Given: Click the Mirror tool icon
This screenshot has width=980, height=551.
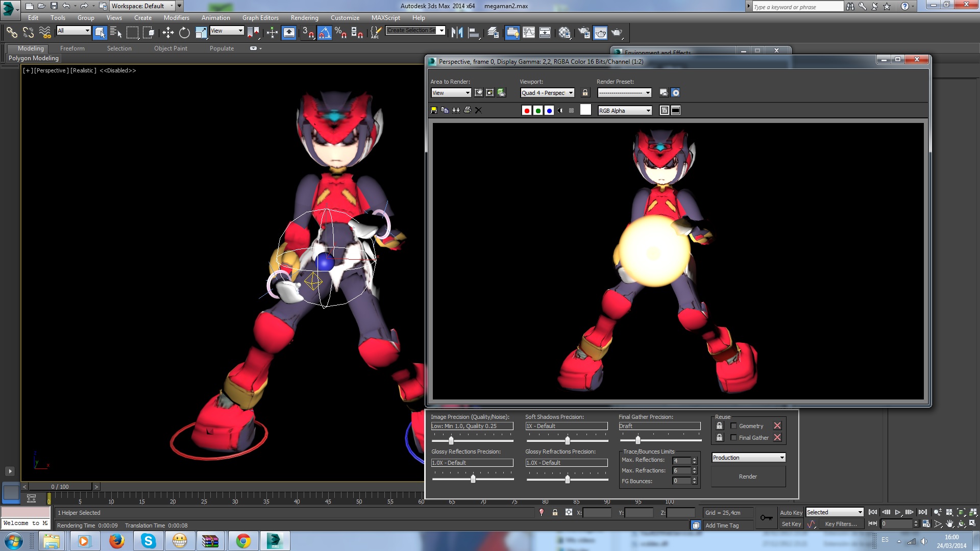Looking at the screenshot, I should point(457,33).
